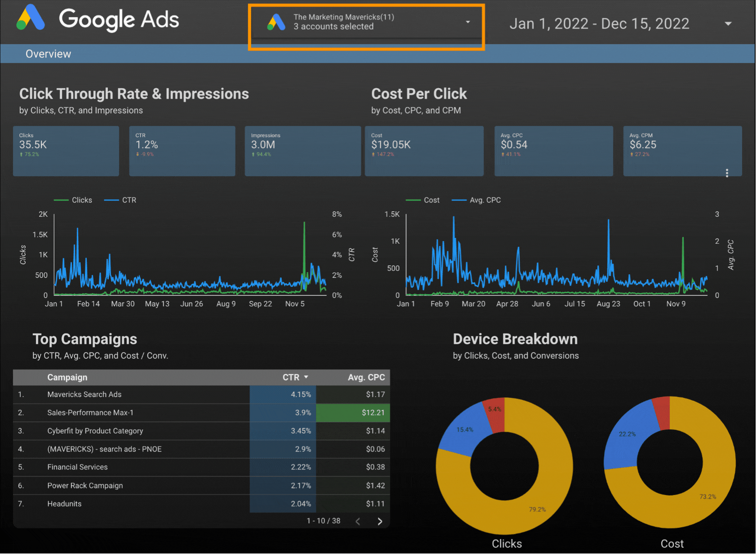
Task: Select the Overview tab
Action: pos(48,54)
